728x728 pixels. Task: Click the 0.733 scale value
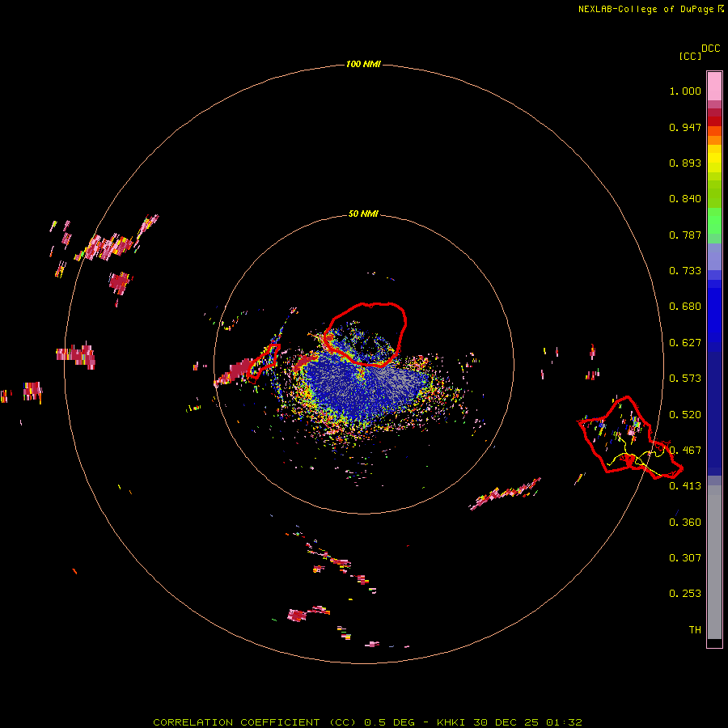[685, 271]
